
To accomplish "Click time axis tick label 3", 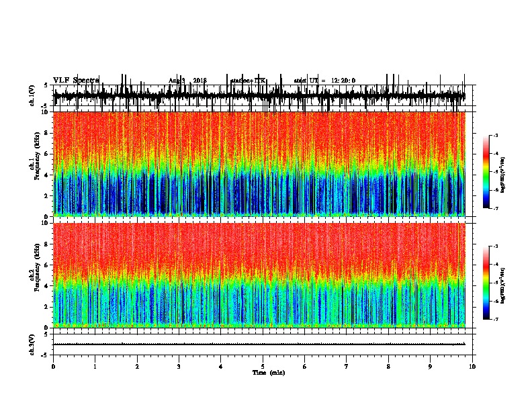I will point(179,367).
